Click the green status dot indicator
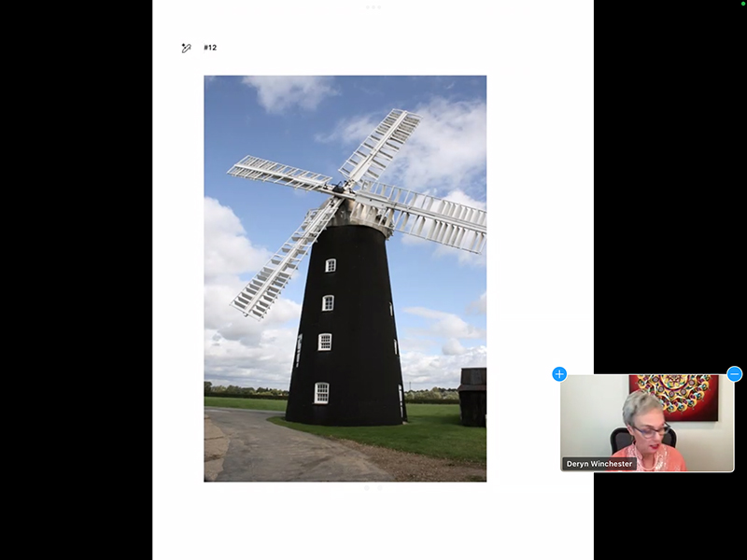The height and width of the screenshot is (560, 747). (742, 4)
